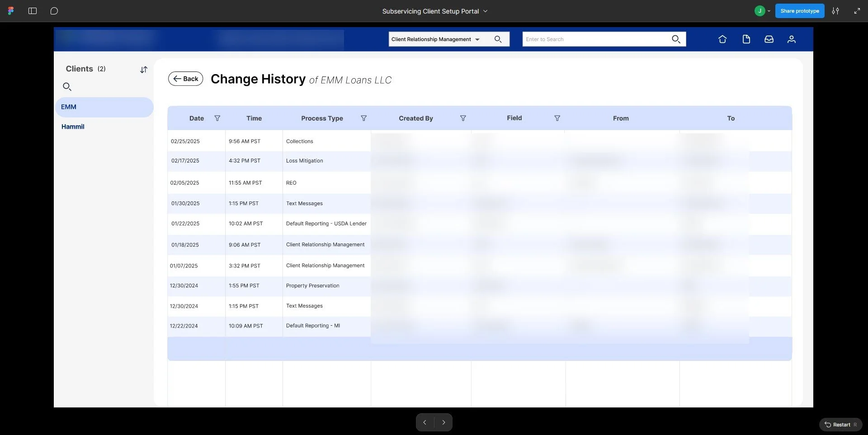Click the Restart button
Viewport: 868px width, 435px height.
841,425
